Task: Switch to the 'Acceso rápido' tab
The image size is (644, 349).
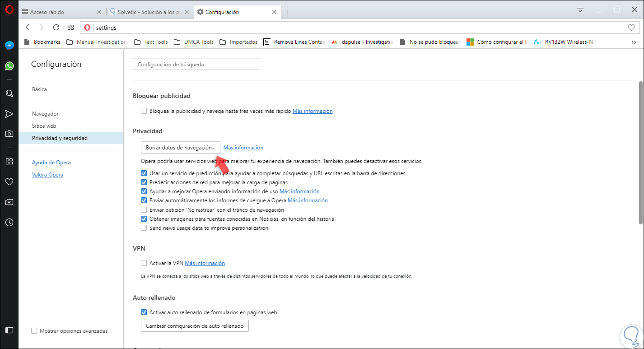Action: coord(60,12)
